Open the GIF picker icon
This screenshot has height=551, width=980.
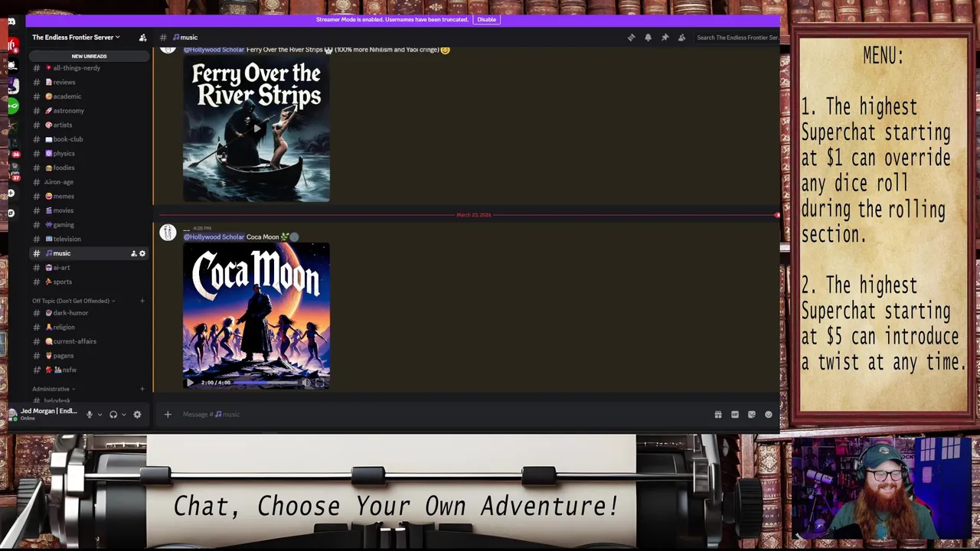coord(735,415)
